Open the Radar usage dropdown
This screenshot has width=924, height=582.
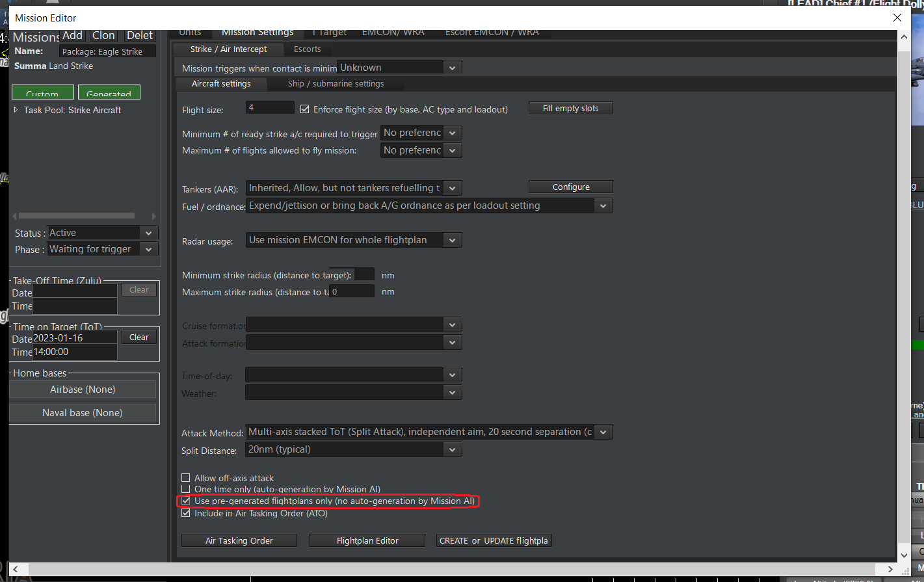[354, 240]
